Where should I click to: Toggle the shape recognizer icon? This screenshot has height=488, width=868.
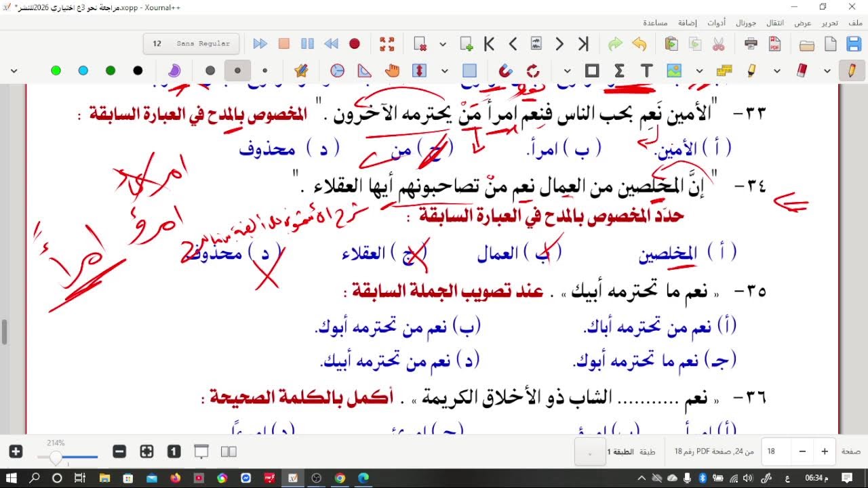(533, 70)
